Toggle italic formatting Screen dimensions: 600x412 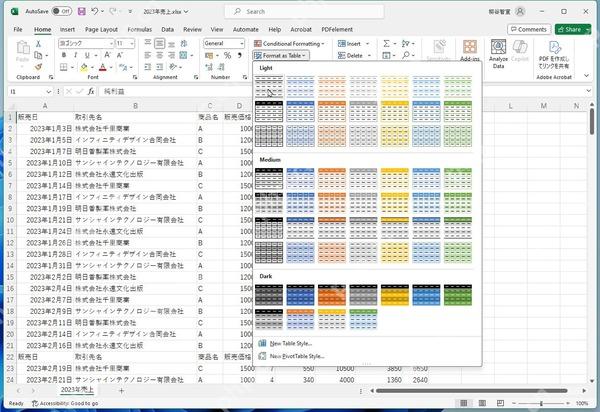pyautogui.click(x=75, y=55)
